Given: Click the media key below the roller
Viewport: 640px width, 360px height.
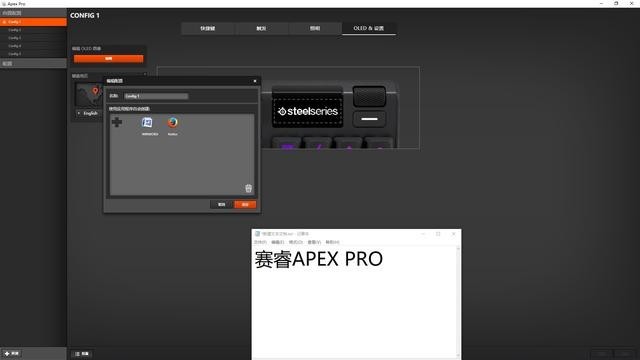Looking at the screenshot, I should (369, 119).
